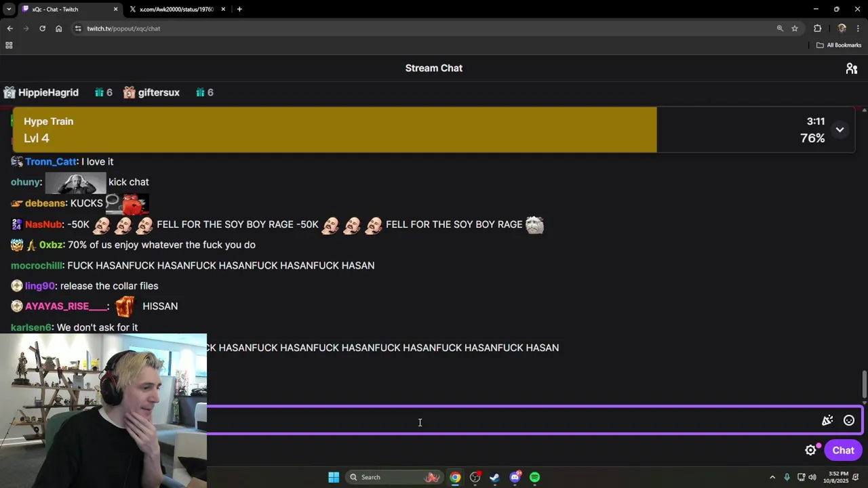Click the emote image in ohuny's message
The image size is (868, 488).
pyautogui.click(x=75, y=182)
